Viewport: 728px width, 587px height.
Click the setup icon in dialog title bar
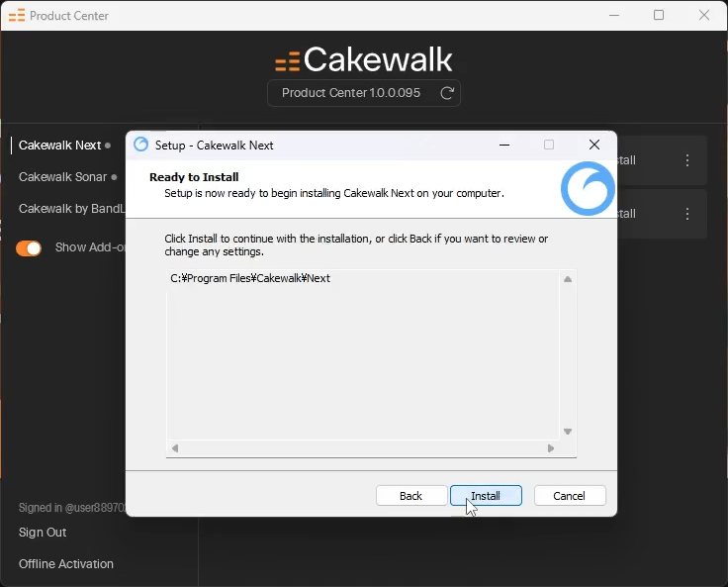pos(140,145)
